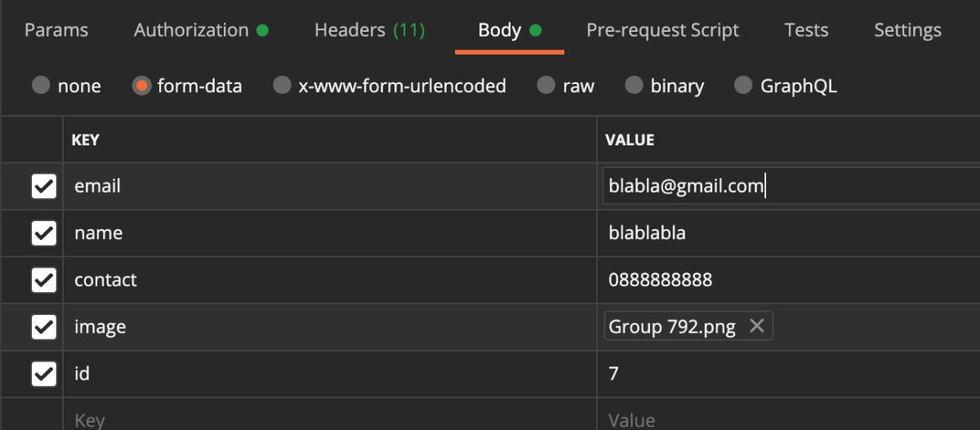Image resolution: width=980 pixels, height=430 pixels.
Task: Disable the image row checkbox
Action: (x=43, y=328)
